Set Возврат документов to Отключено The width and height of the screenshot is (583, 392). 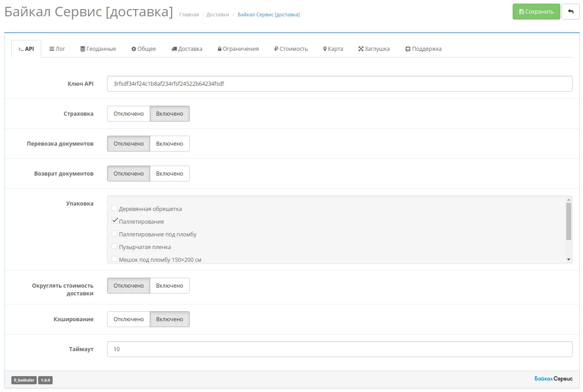pyautogui.click(x=128, y=174)
